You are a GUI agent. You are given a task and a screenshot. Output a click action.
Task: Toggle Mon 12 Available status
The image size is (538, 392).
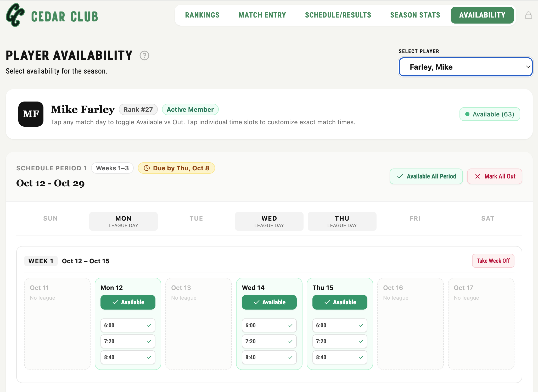[128, 302]
